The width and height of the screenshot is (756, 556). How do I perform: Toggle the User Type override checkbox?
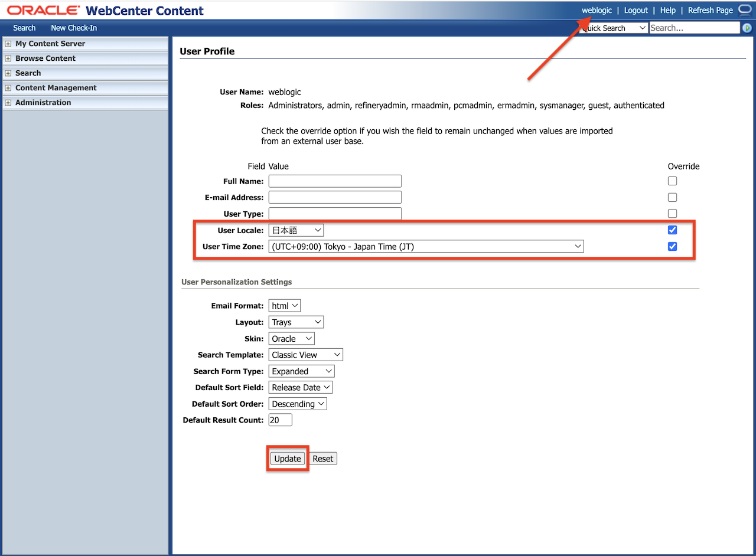click(x=672, y=214)
